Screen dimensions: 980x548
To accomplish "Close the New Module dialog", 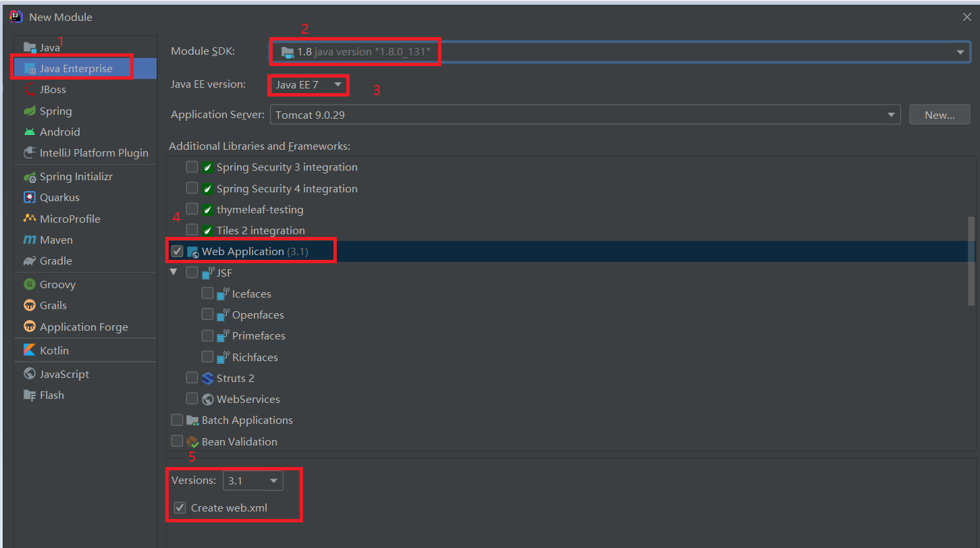I will (x=967, y=17).
